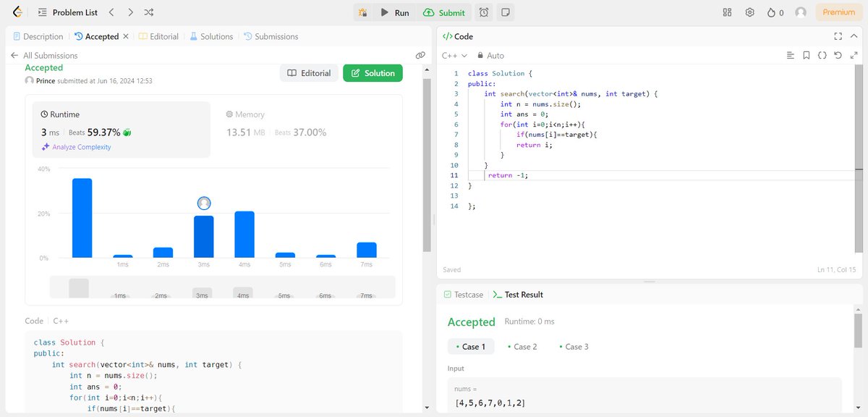The image size is (868, 417).
Task: Select the Runtime stats card
Action: [x=122, y=130]
